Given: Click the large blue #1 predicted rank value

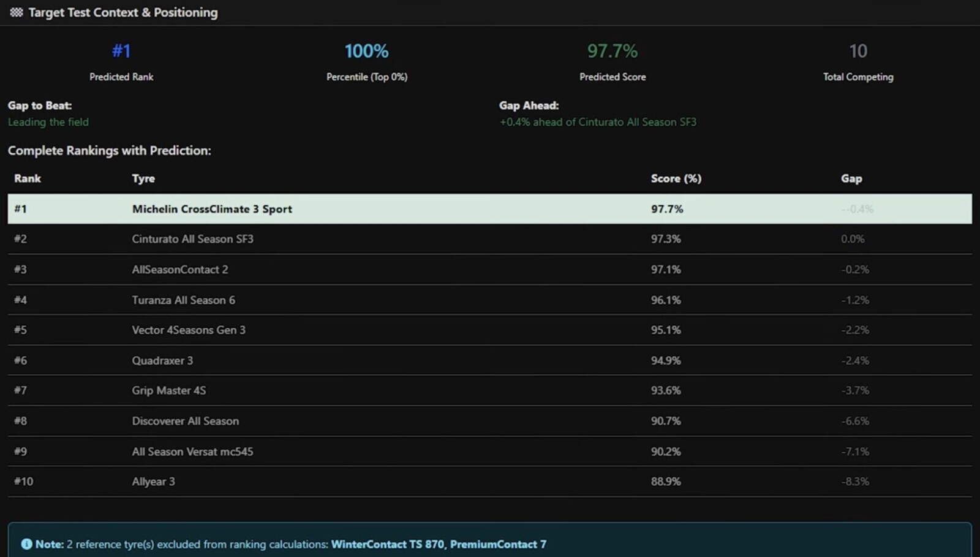Looking at the screenshot, I should pyautogui.click(x=121, y=51).
